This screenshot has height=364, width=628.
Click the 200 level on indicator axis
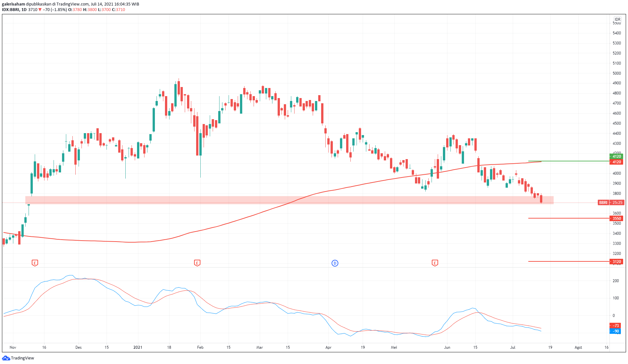click(616, 281)
